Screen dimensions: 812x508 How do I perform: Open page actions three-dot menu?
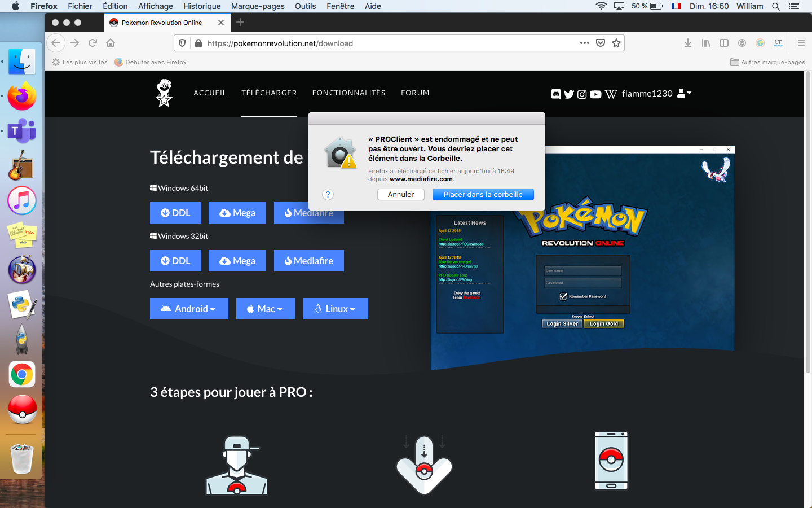click(x=585, y=43)
